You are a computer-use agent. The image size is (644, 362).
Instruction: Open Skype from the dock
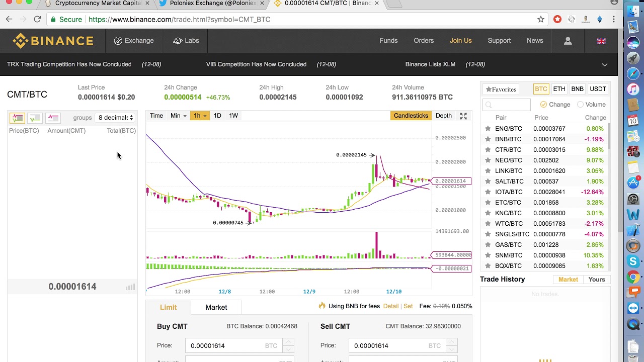[633, 261]
